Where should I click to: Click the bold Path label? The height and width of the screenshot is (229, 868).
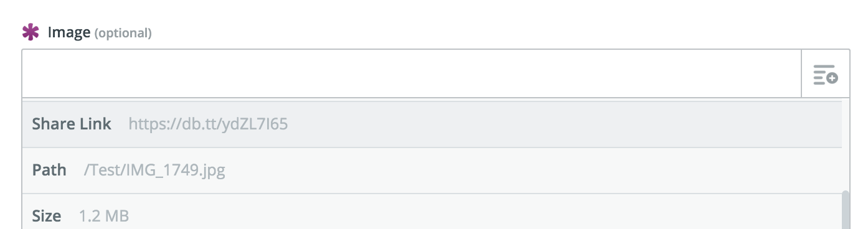click(x=49, y=170)
